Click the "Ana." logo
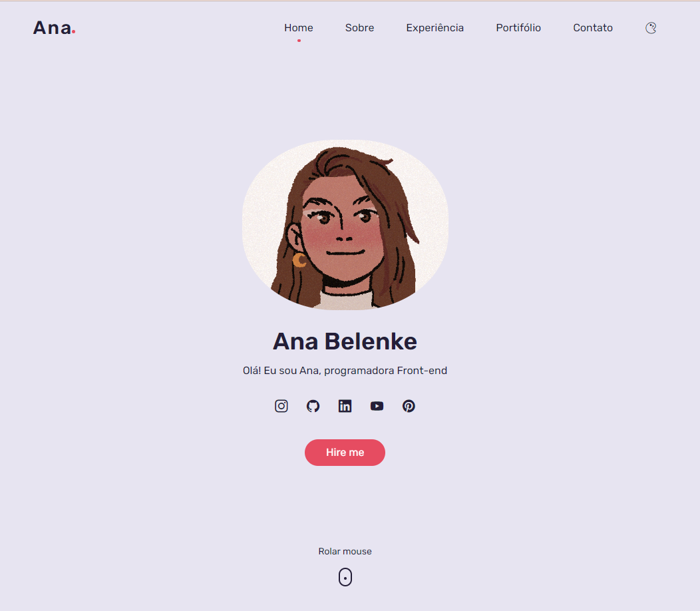Image resolution: width=700 pixels, height=611 pixels. [54, 29]
